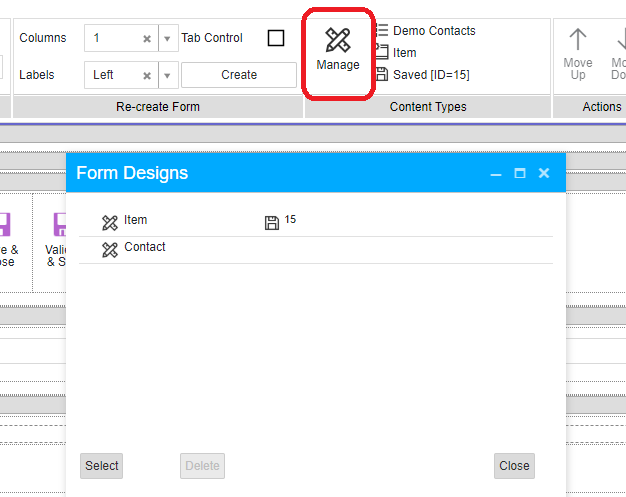Open the Manage form designs icon

[x=338, y=41]
